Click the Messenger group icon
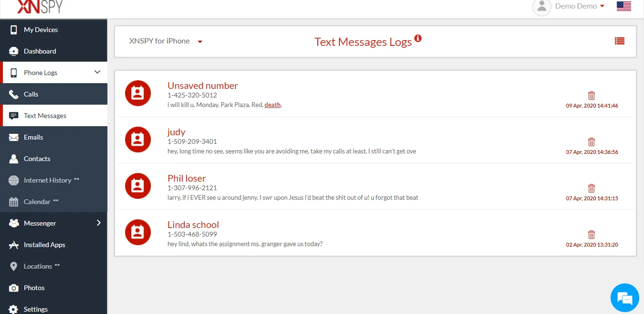644x314 pixels. pos(14,223)
